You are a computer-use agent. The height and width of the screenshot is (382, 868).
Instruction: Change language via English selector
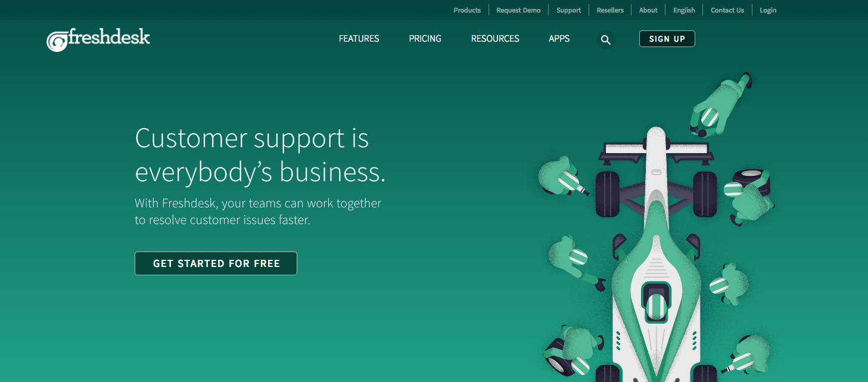[684, 10]
